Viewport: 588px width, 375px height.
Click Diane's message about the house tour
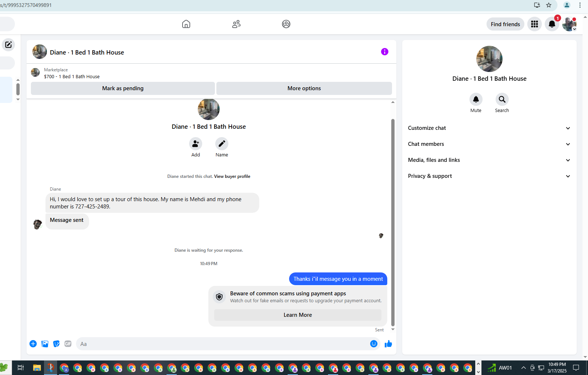click(x=152, y=203)
